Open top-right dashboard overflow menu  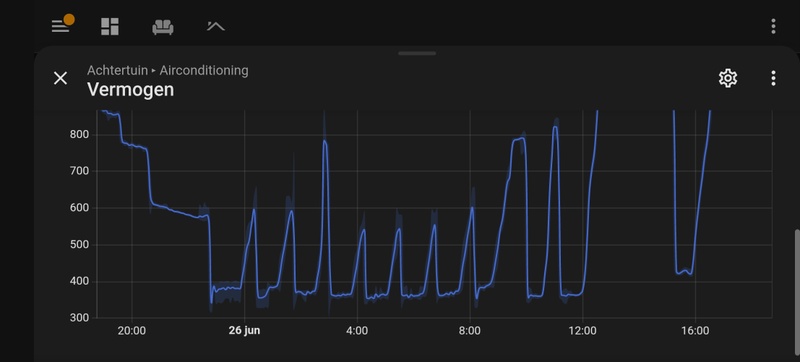(773, 27)
